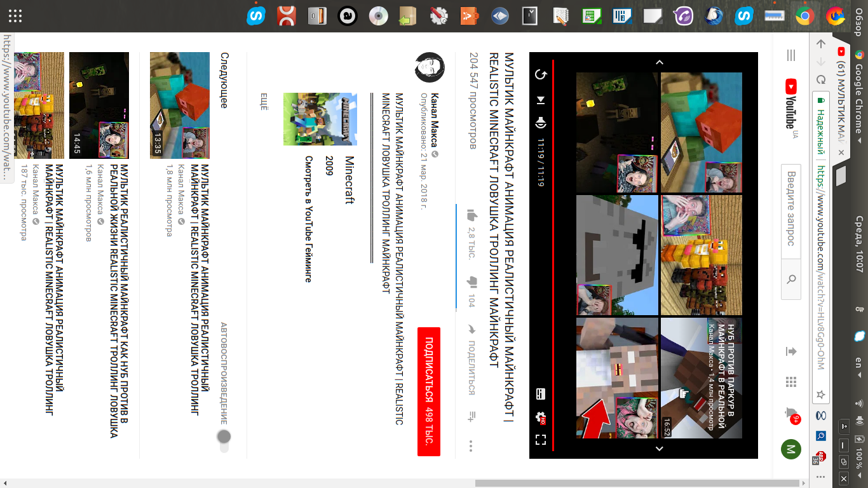
Task: Click the Введите запрос search field
Action: (x=791, y=210)
